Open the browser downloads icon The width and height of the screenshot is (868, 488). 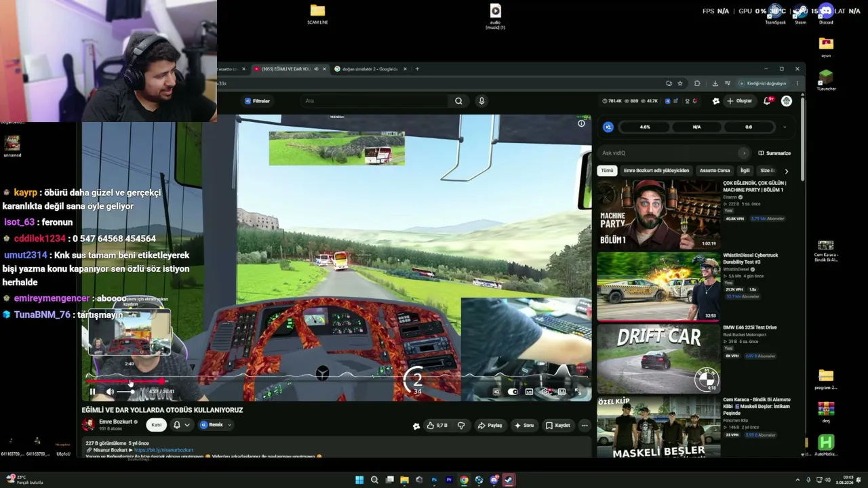pyautogui.click(x=715, y=83)
